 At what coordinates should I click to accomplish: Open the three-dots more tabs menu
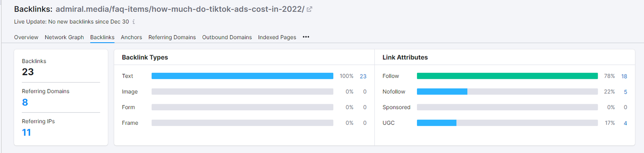point(306,37)
